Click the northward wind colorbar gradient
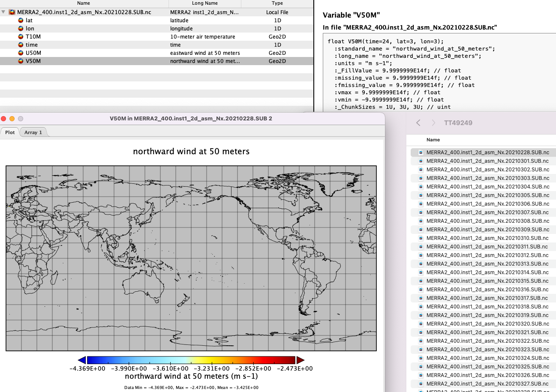 pos(192,360)
